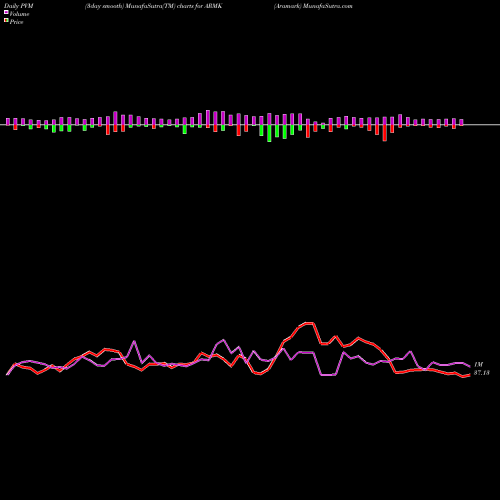Image resolution: width=500 pixels, height=500 pixels.
Task: Click the 1M volume value label
Action: [478, 364]
